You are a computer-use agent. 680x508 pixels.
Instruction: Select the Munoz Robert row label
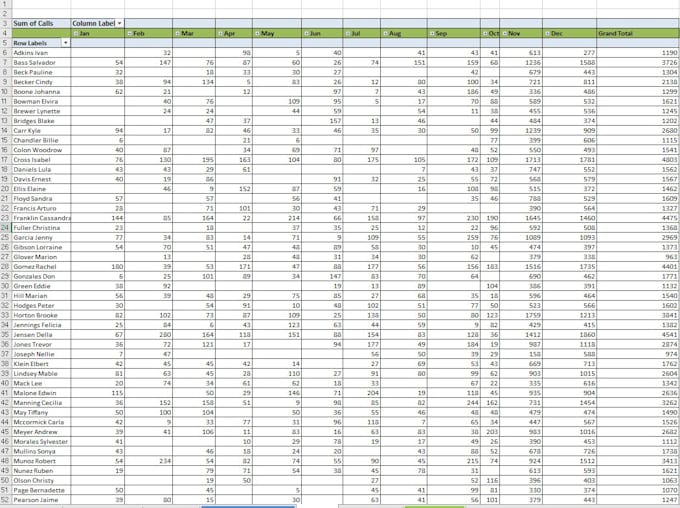coord(41,461)
